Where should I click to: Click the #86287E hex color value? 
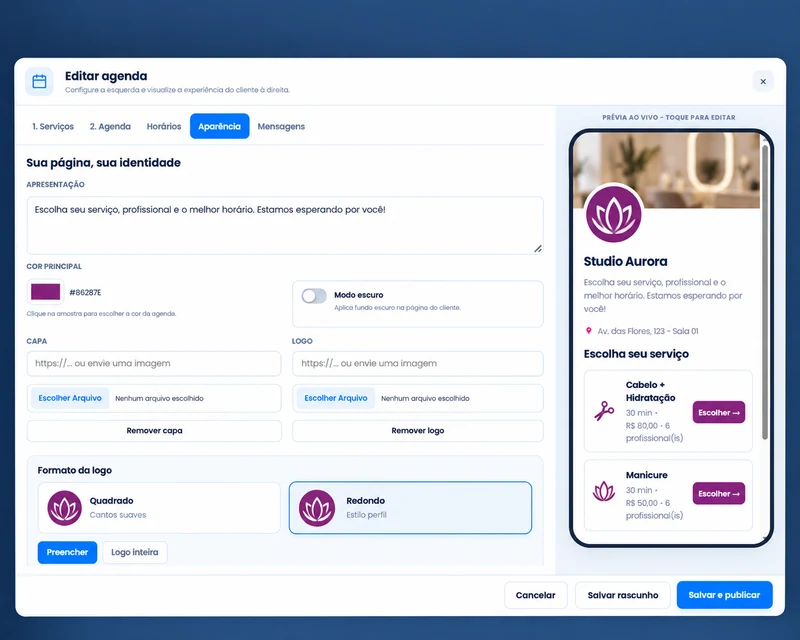(x=85, y=292)
